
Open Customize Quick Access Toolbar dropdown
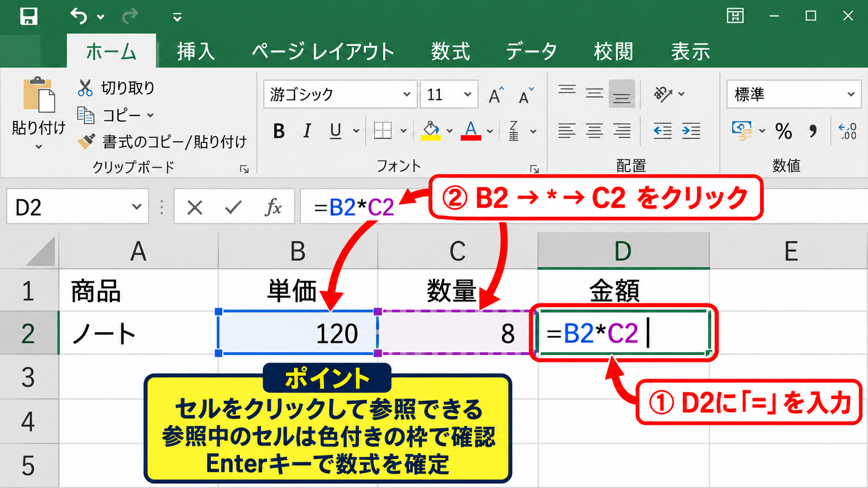pyautogui.click(x=177, y=17)
